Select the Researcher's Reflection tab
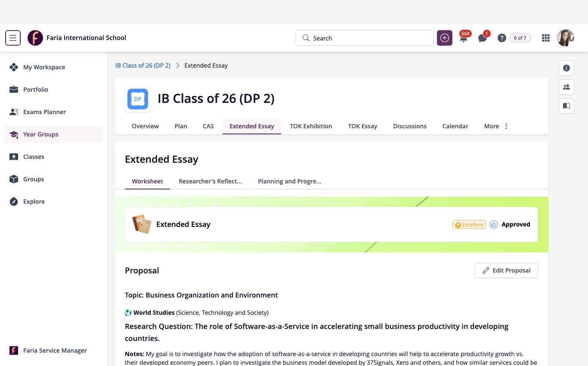Screen dimensions: 588x366 point(210,181)
